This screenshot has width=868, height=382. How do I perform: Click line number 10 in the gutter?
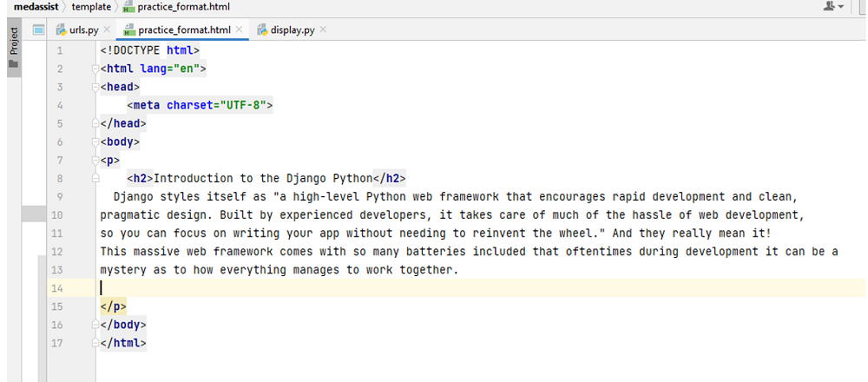click(x=57, y=214)
